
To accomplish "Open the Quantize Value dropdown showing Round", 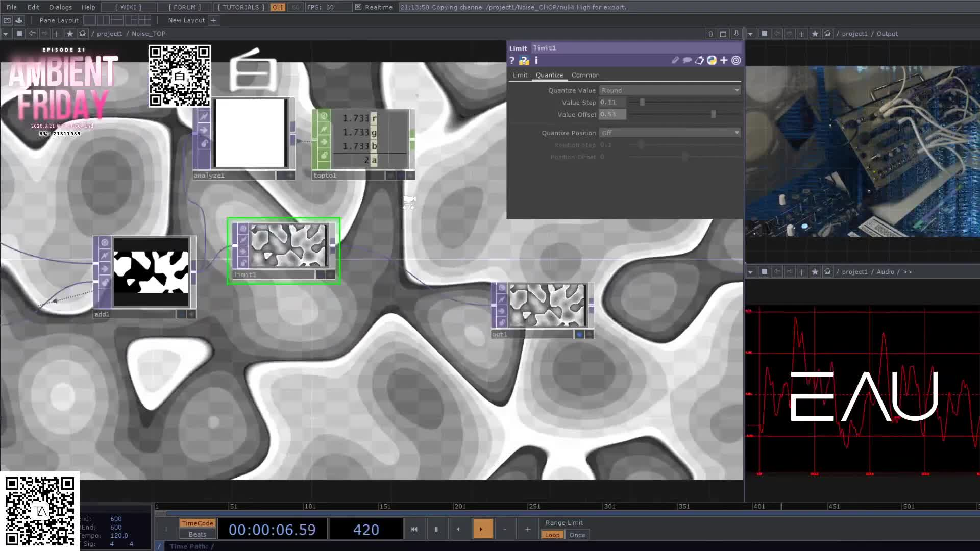I will [x=670, y=90].
